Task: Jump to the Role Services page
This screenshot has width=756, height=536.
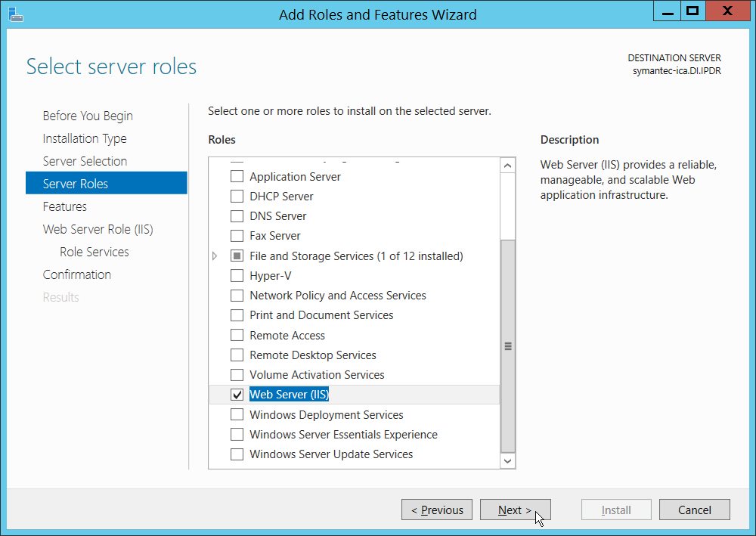Action: click(94, 252)
